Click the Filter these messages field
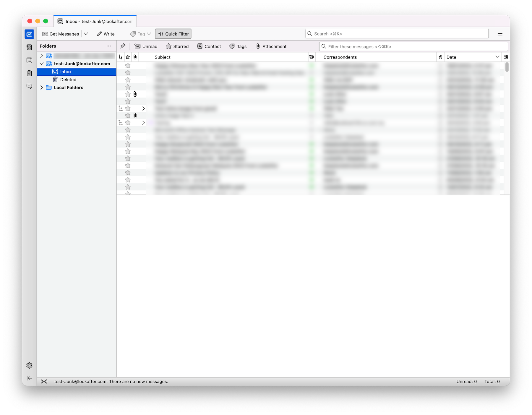Image resolution: width=532 pixels, height=415 pixels. tap(414, 47)
